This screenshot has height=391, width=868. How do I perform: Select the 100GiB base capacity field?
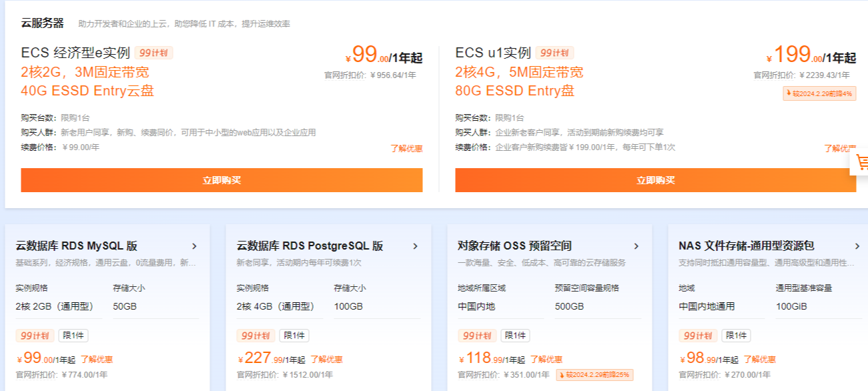click(x=819, y=307)
